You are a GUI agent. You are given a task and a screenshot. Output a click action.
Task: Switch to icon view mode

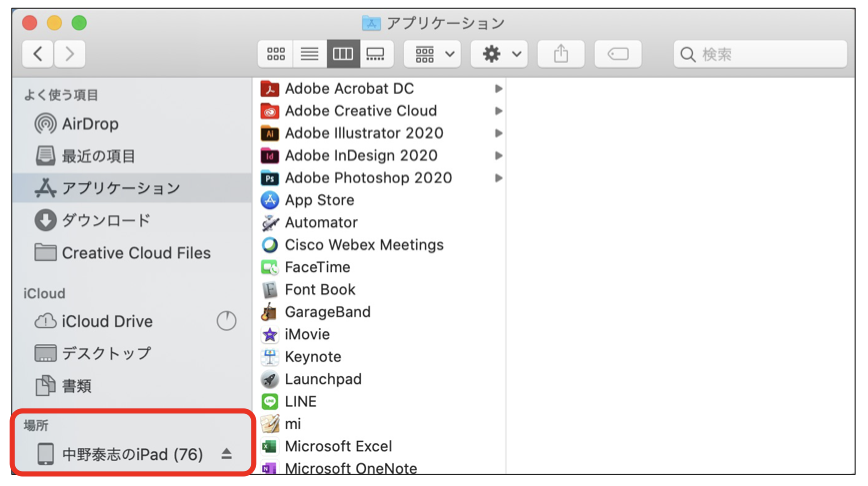(x=276, y=54)
